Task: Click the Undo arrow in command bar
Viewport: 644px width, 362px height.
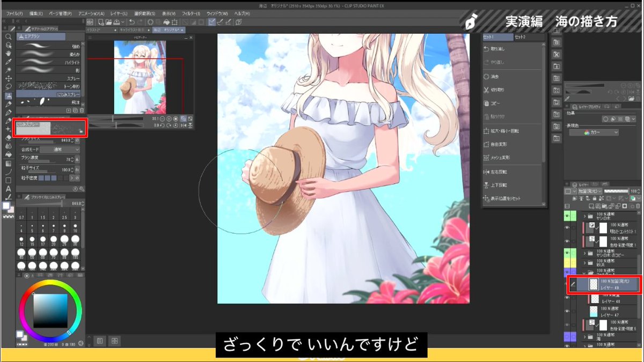Action: 132,22
